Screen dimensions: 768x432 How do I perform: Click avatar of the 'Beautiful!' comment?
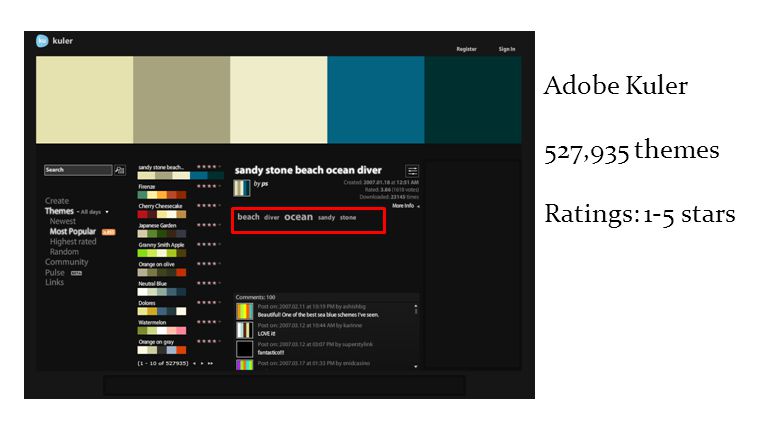pos(244,311)
